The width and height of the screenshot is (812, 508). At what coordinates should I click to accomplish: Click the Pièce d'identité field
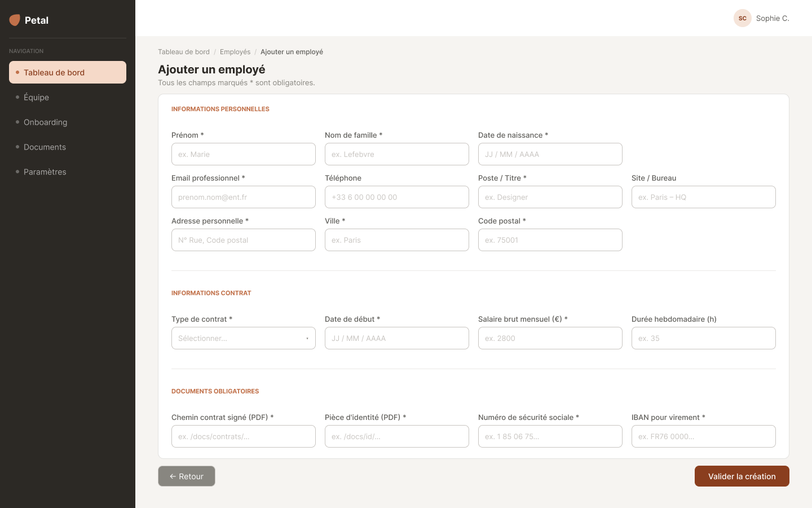click(397, 436)
